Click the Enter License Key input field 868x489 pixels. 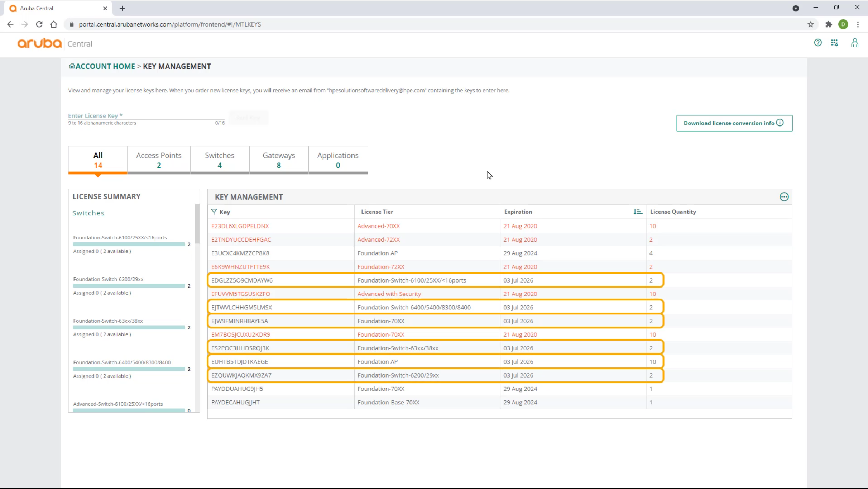pyautogui.click(x=146, y=116)
